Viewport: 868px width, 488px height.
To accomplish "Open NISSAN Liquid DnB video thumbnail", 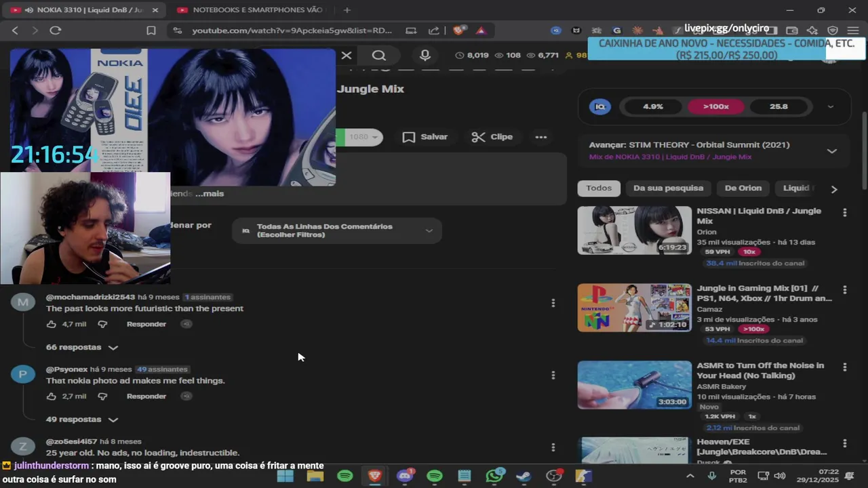I will [635, 230].
